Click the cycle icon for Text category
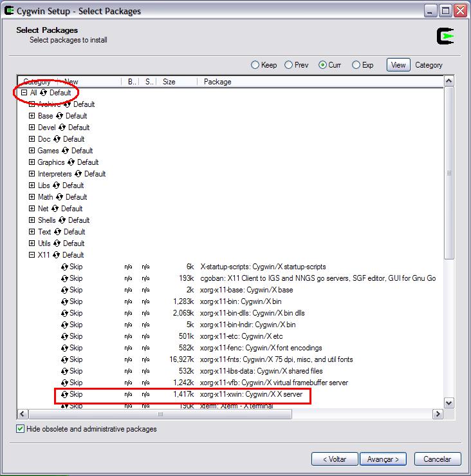 click(57, 232)
